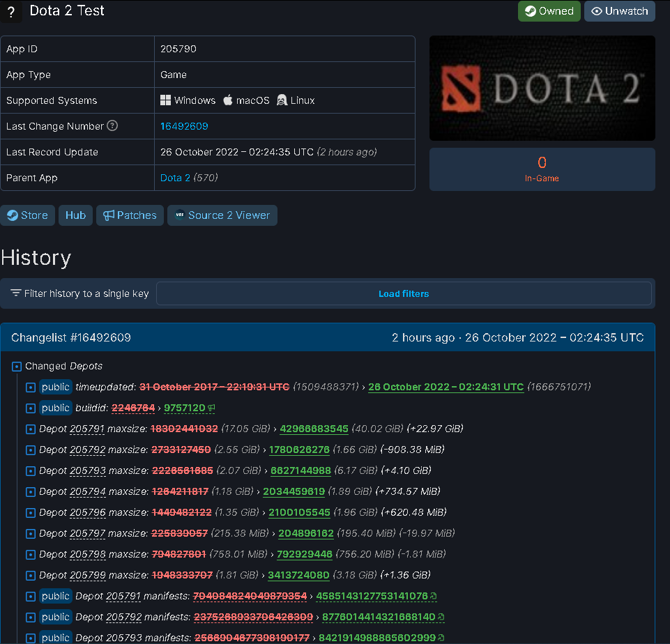Open the Patches page
Viewport: 670px width, 644px height.
130,215
